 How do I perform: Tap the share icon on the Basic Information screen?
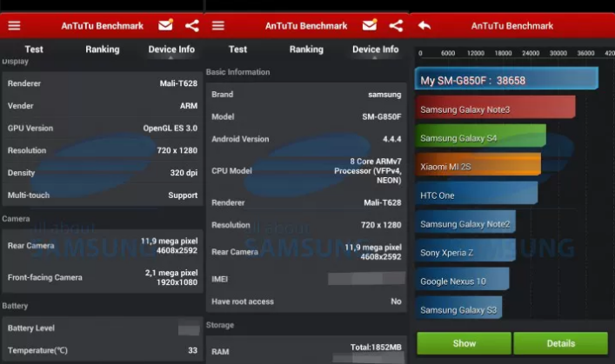[396, 25]
